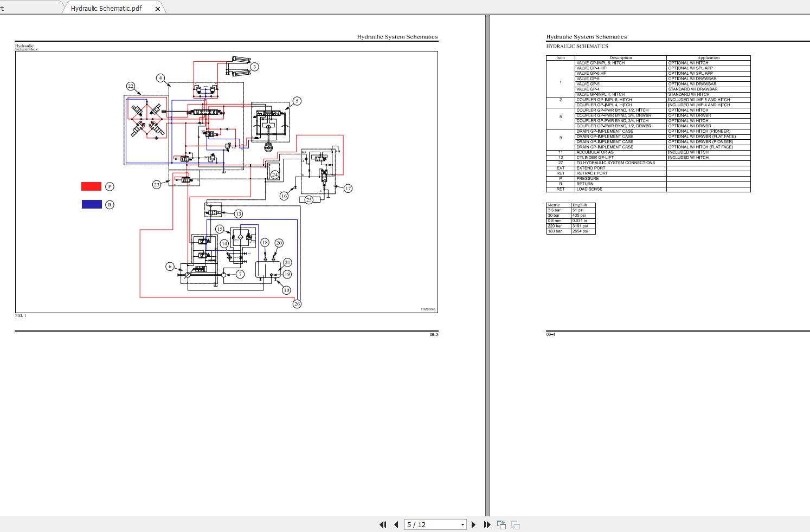The height and width of the screenshot is (532, 810).
Task: Close the Hydraulic Schematic.pdf tab
Action: coord(158,9)
